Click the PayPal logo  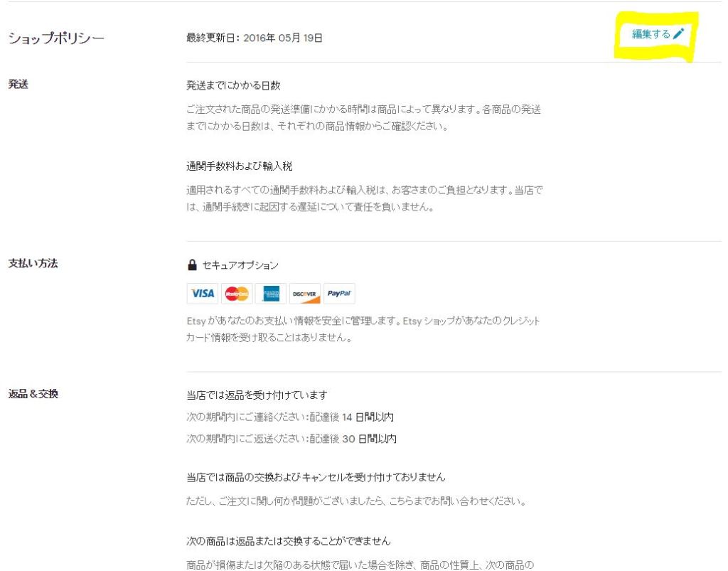pyautogui.click(x=339, y=294)
